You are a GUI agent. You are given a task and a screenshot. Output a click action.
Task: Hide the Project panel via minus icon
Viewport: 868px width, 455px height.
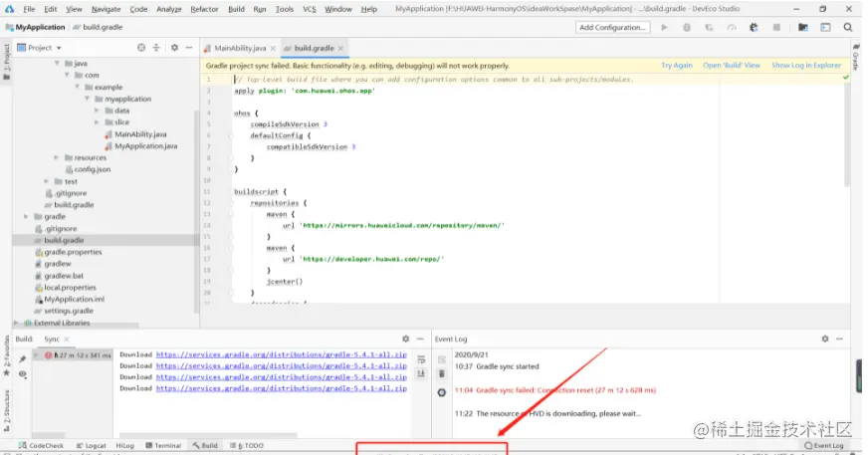189,48
